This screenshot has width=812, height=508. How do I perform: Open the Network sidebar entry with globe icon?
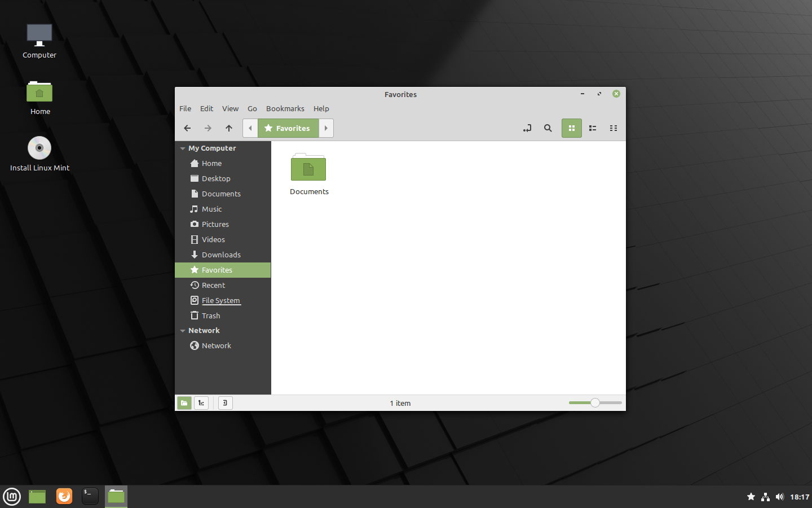coord(223,345)
